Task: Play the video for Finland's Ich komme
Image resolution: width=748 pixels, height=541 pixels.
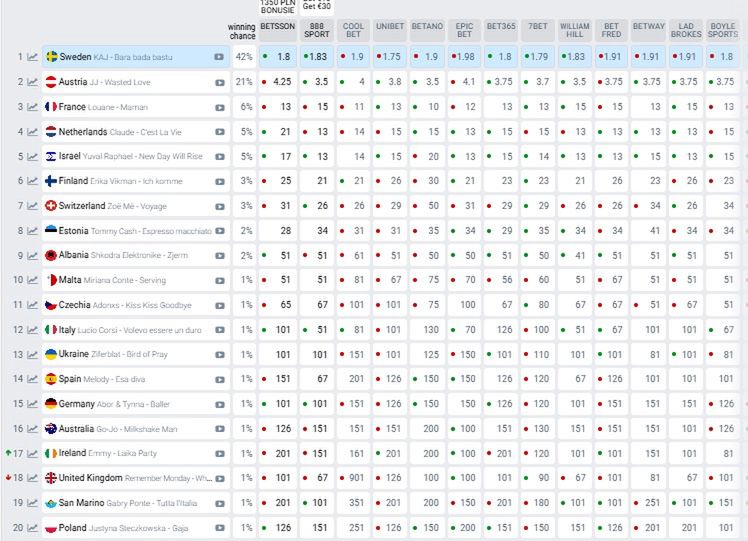Action: tap(219, 181)
